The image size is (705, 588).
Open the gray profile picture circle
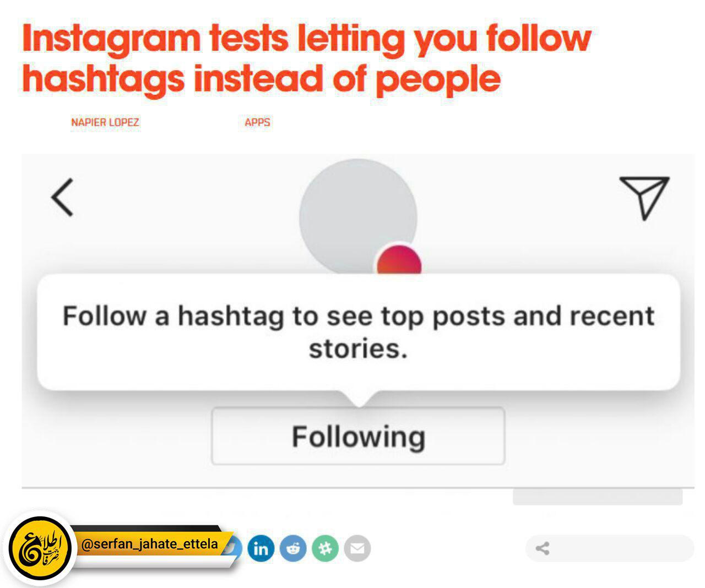click(358, 217)
